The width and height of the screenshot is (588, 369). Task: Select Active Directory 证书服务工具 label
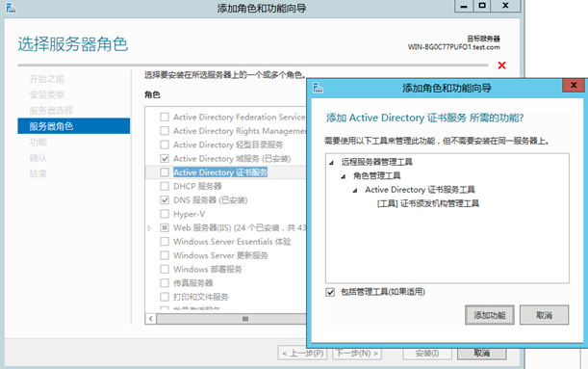click(x=420, y=190)
